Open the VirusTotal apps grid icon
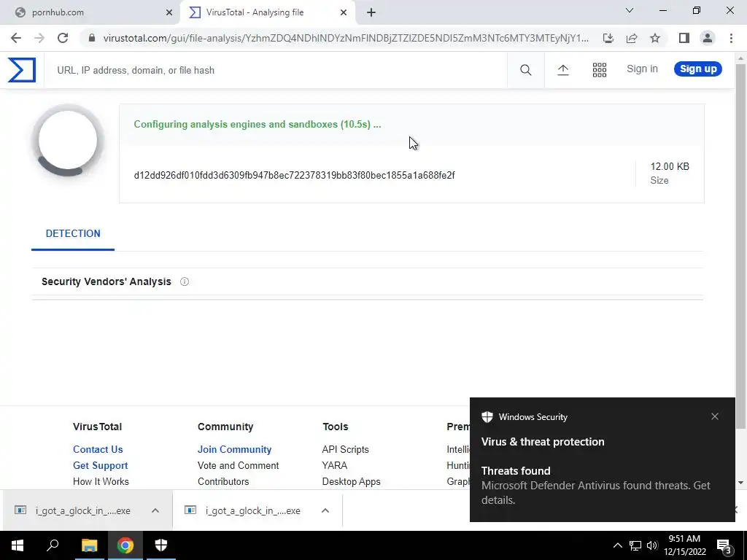Screen dimensions: 747x560 pos(600,70)
